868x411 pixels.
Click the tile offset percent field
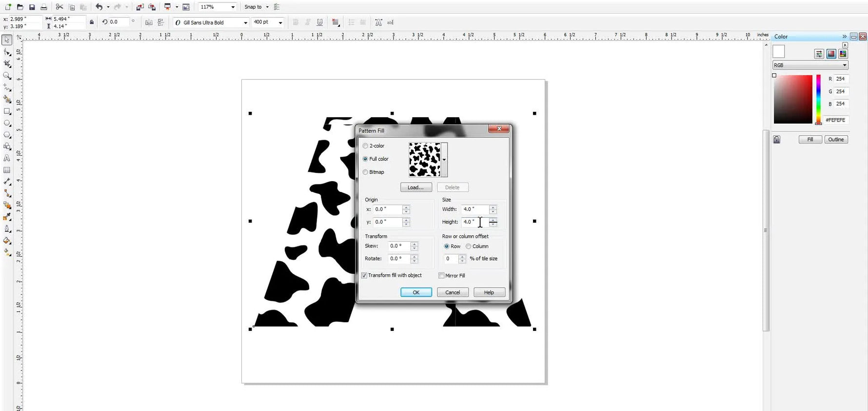(x=451, y=259)
